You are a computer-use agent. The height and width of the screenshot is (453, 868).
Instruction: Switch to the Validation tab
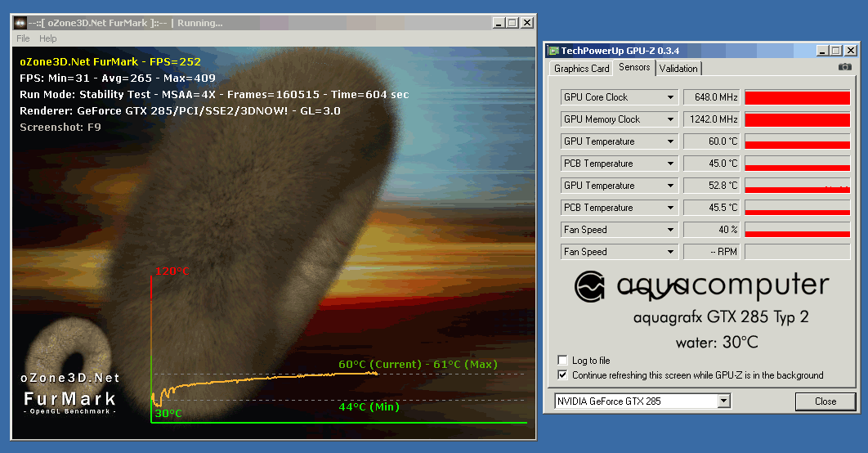tap(678, 69)
